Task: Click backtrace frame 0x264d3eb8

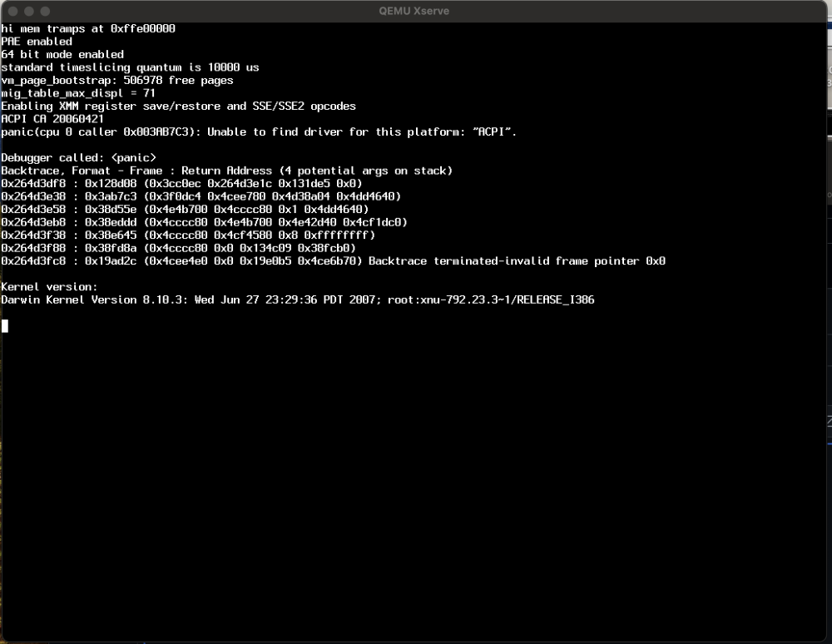Action: pyautogui.click(x=205, y=222)
